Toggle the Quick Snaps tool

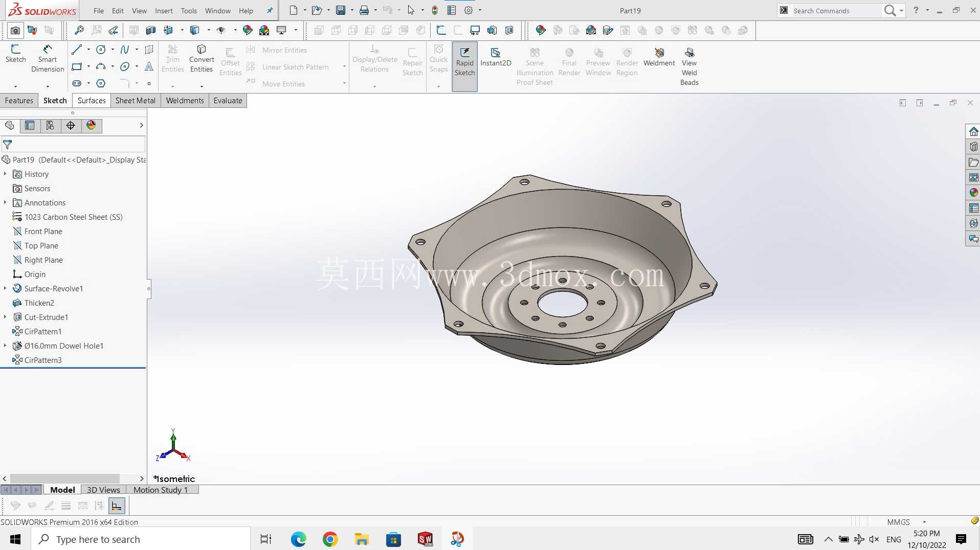point(438,59)
